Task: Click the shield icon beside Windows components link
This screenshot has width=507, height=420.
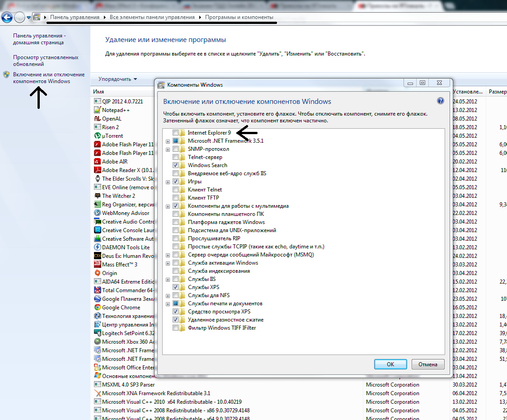Action: (x=6, y=75)
